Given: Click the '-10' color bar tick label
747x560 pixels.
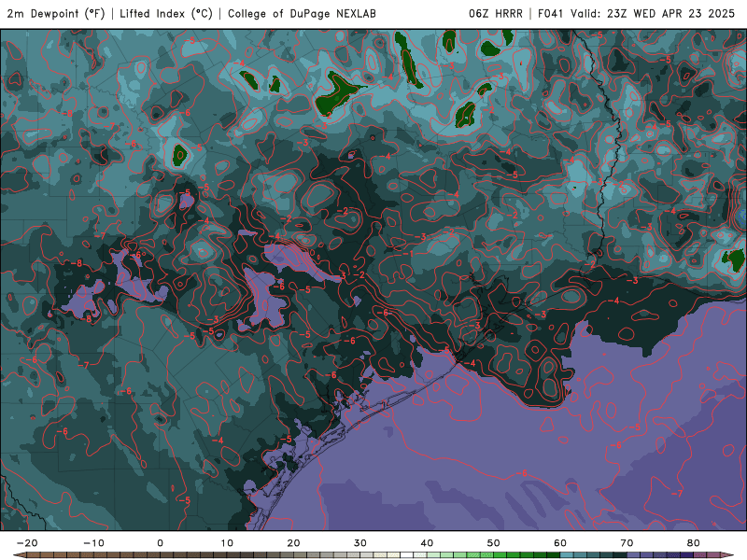Looking at the screenshot, I should [x=93, y=543].
